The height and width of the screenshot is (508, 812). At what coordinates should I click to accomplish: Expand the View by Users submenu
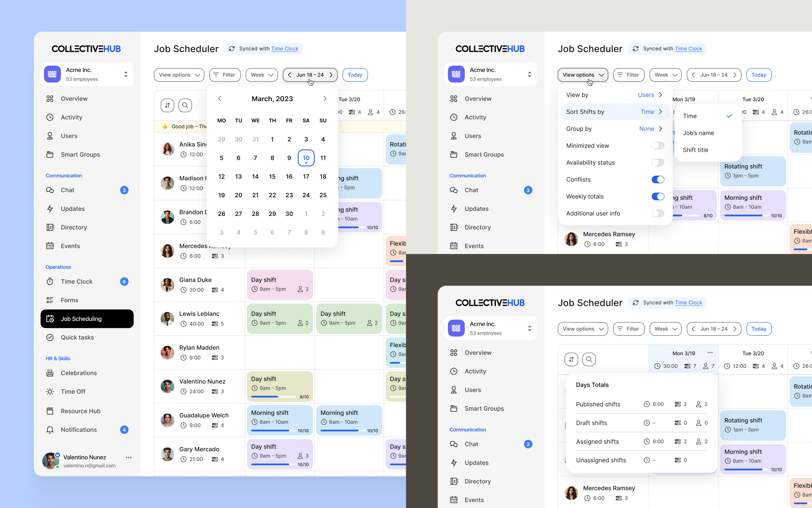(x=615, y=95)
